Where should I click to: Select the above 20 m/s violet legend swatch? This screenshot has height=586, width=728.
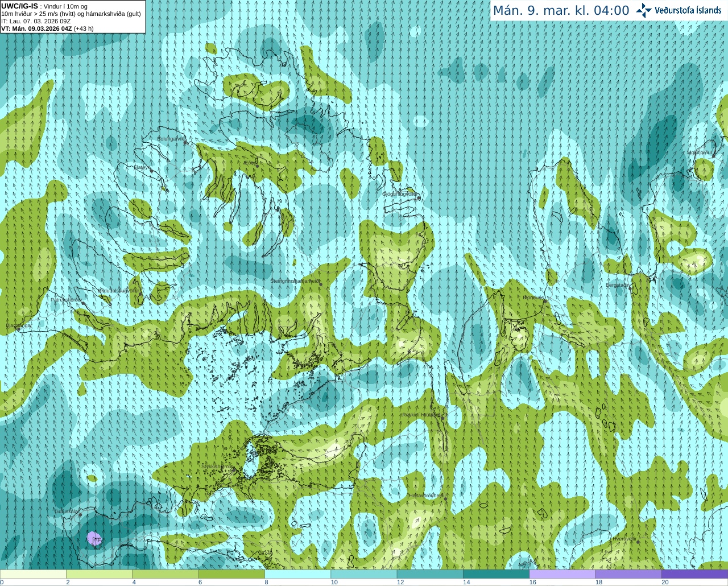(694, 574)
